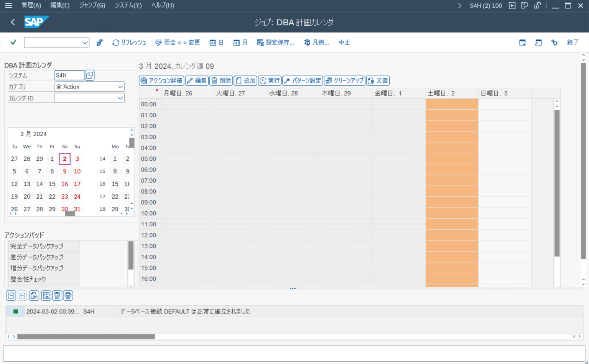Click the create new session window icon
This screenshot has width=589, height=364.
[522, 43]
